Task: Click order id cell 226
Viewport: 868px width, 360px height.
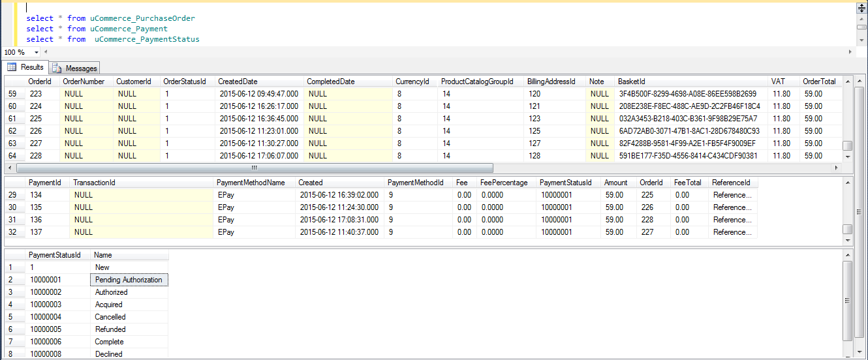Action: tap(42, 131)
